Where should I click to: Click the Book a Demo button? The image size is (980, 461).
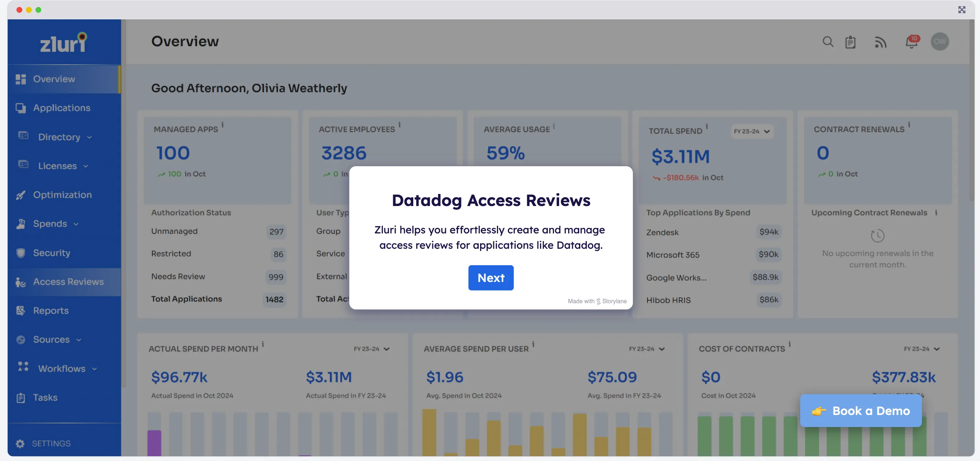click(860, 411)
